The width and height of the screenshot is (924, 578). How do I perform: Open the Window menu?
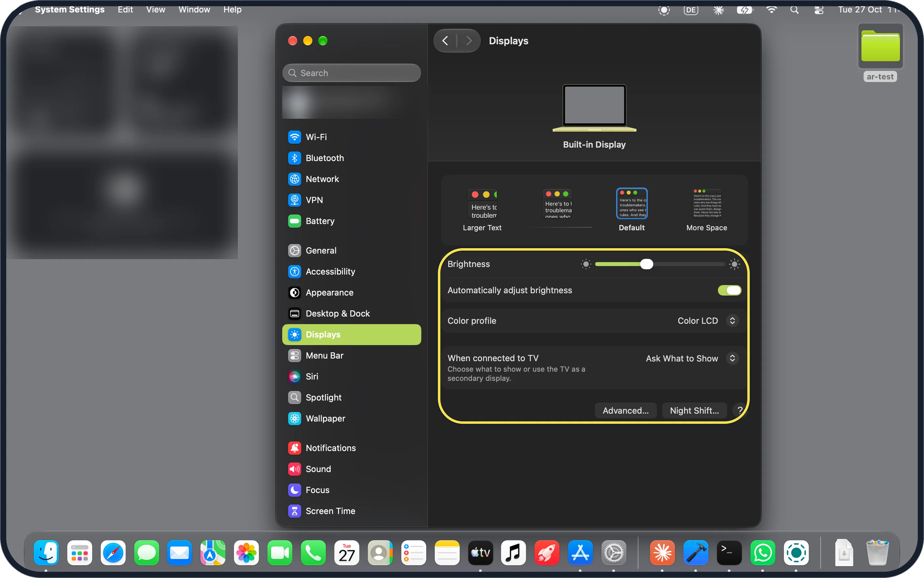click(x=194, y=10)
